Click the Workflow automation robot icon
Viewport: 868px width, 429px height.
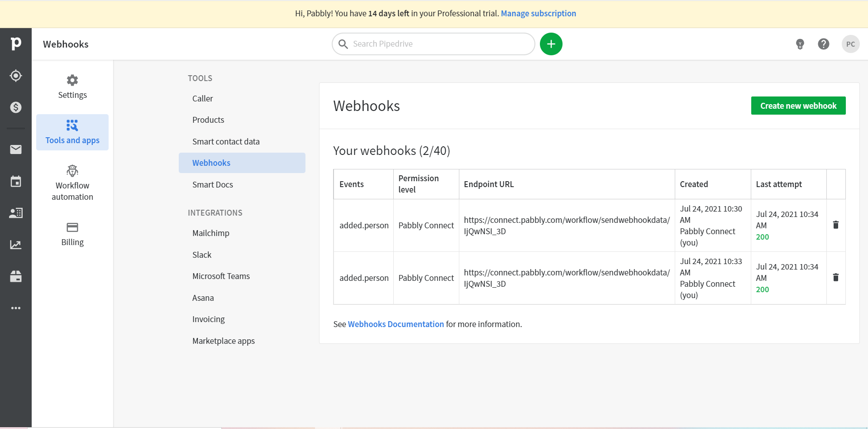pyautogui.click(x=72, y=171)
